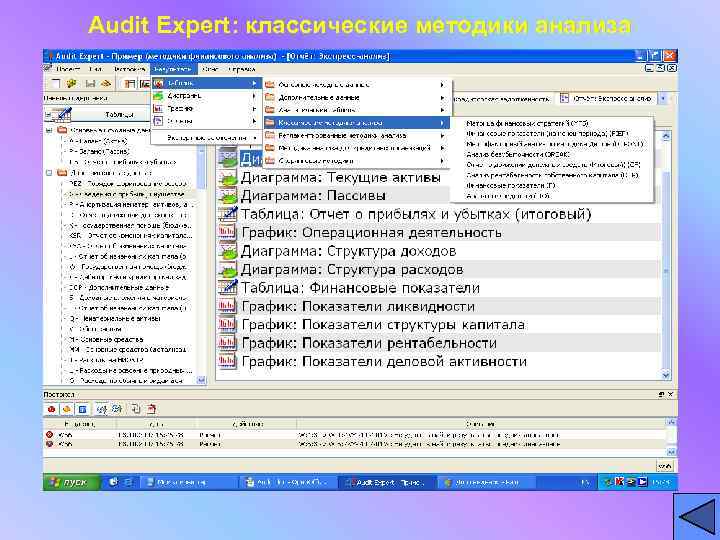Open the Проект menu
This screenshot has height=540, width=720.
[68, 69]
